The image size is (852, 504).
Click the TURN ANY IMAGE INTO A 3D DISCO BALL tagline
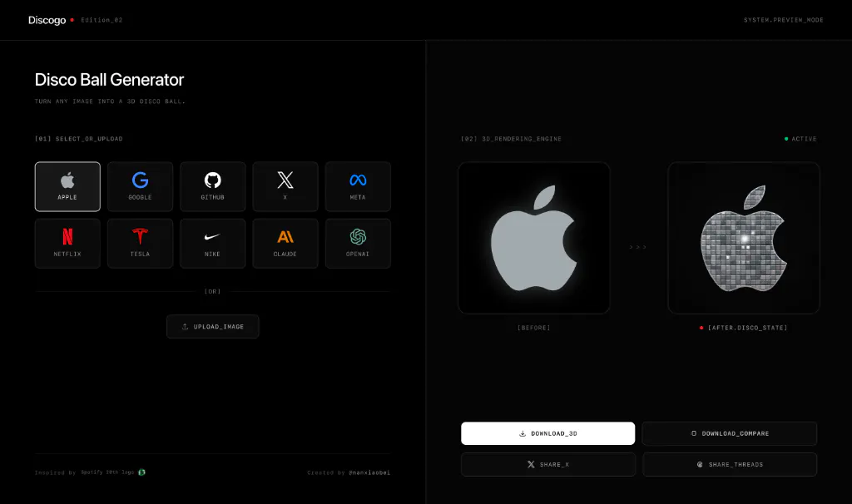tap(111, 101)
